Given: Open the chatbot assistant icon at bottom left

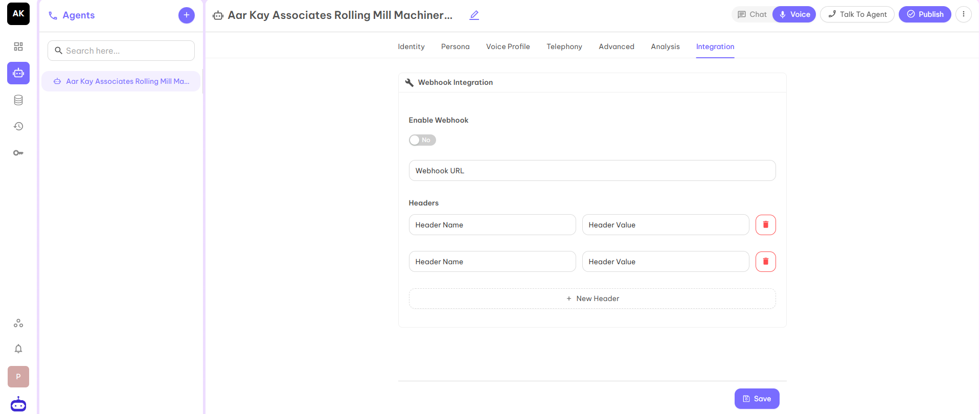Looking at the screenshot, I should [18, 404].
